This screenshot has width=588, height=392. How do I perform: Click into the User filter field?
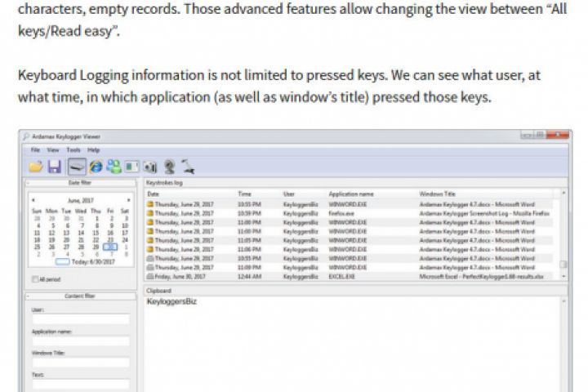81,319
